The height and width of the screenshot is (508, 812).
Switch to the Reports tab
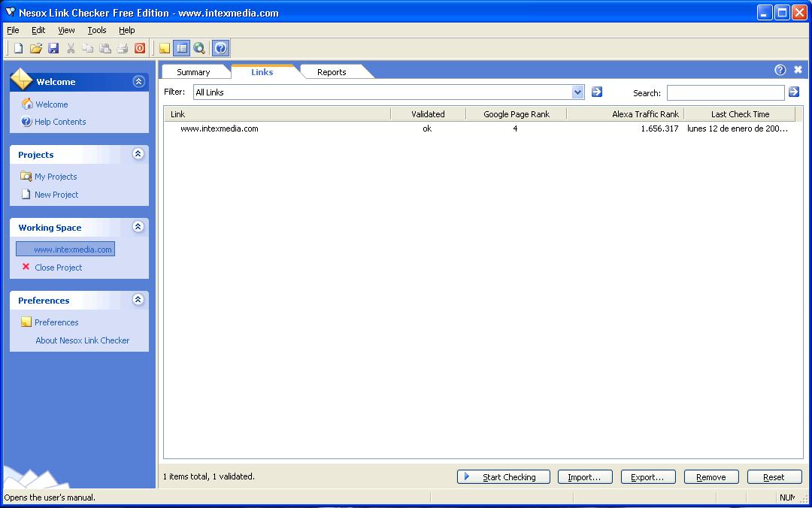pos(332,72)
